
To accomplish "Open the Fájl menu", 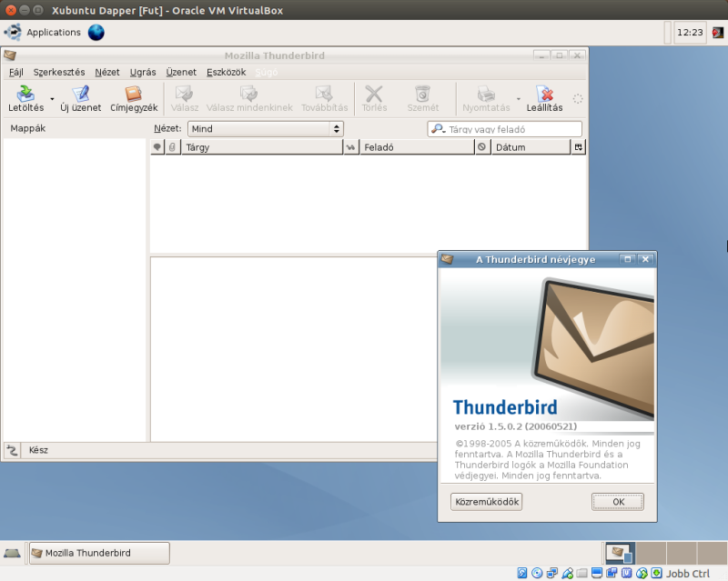I will click(16, 72).
